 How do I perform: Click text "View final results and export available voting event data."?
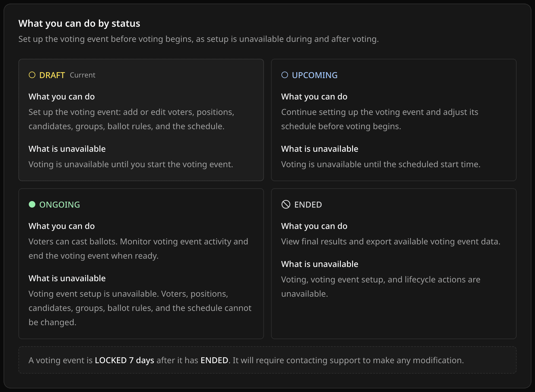pyautogui.click(x=391, y=241)
